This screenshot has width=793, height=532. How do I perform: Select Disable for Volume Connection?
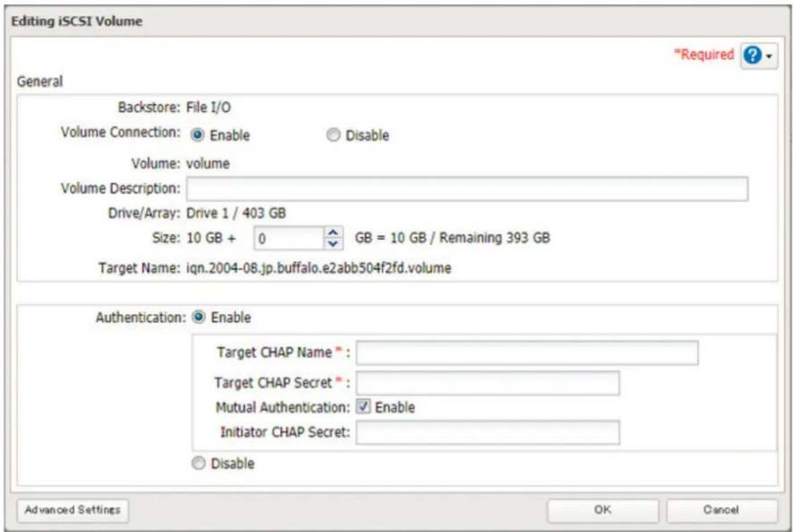[x=333, y=135]
